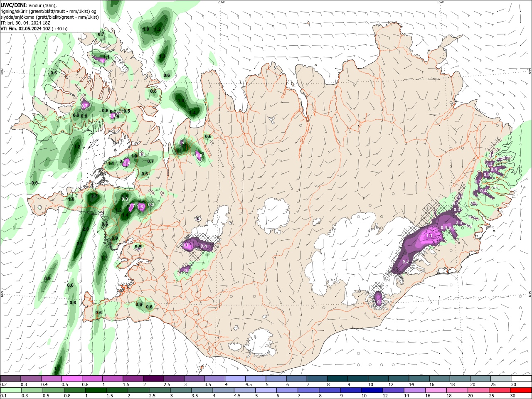
Task: Click the darkest green 1–1.5 rain swatch
Action: click(x=96, y=390)
